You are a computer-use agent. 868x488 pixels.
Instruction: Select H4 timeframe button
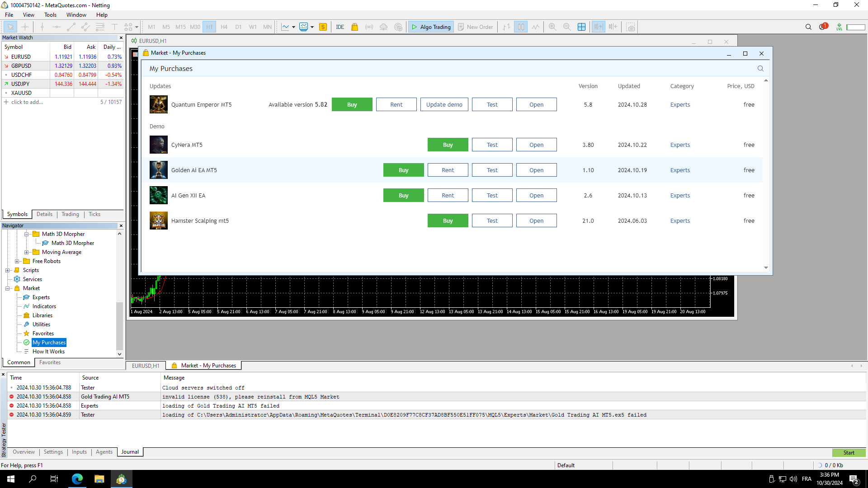(224, 27)
